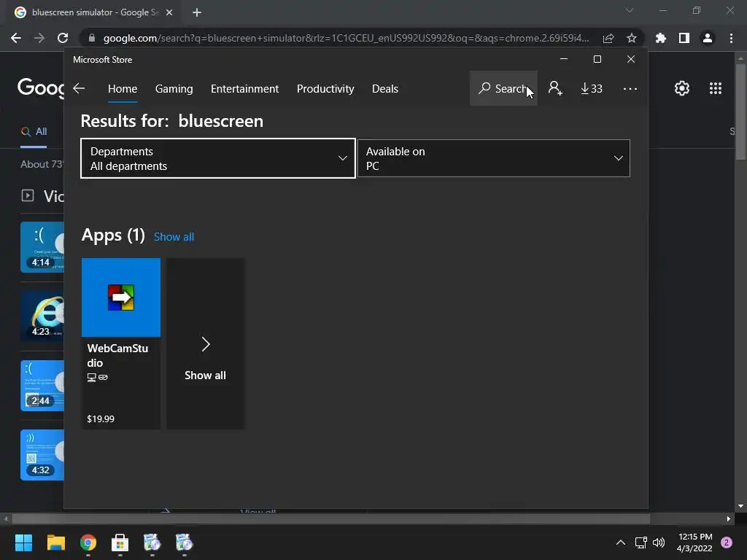
Task: Open the WebCamStudio app tile image
Action: pos(121,297)
